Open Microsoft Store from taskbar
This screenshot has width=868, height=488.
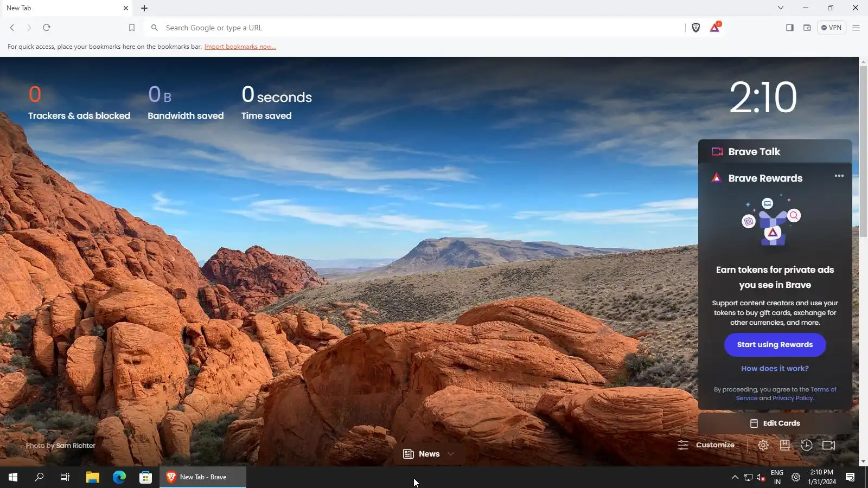(x=145, y=477)
